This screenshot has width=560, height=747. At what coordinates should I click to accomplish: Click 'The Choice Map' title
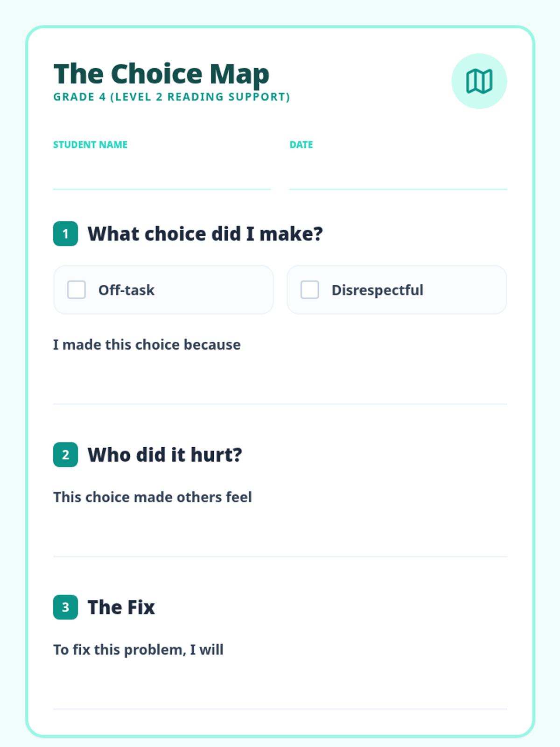tap(161, 74)
